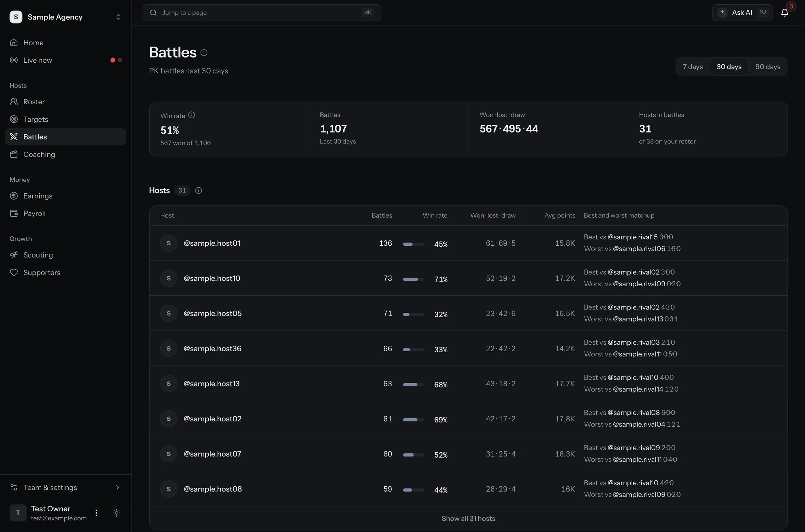Go to Coaching page

(x=66, y=155)
